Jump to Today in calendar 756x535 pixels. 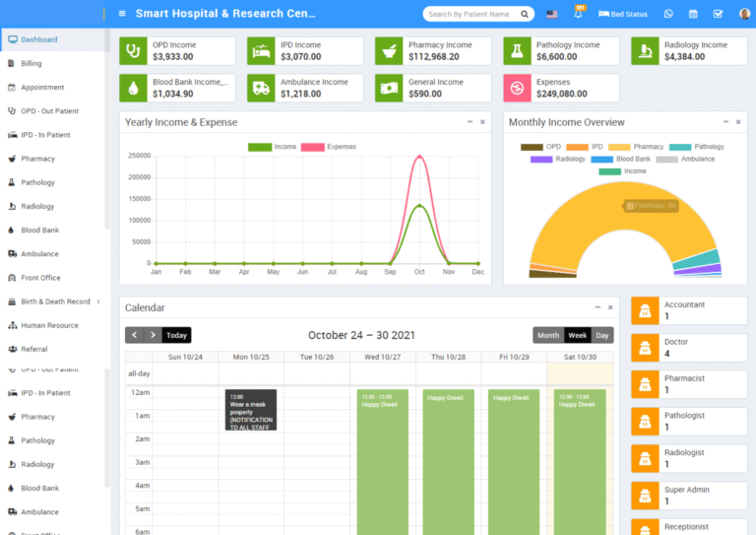point(176,335)
